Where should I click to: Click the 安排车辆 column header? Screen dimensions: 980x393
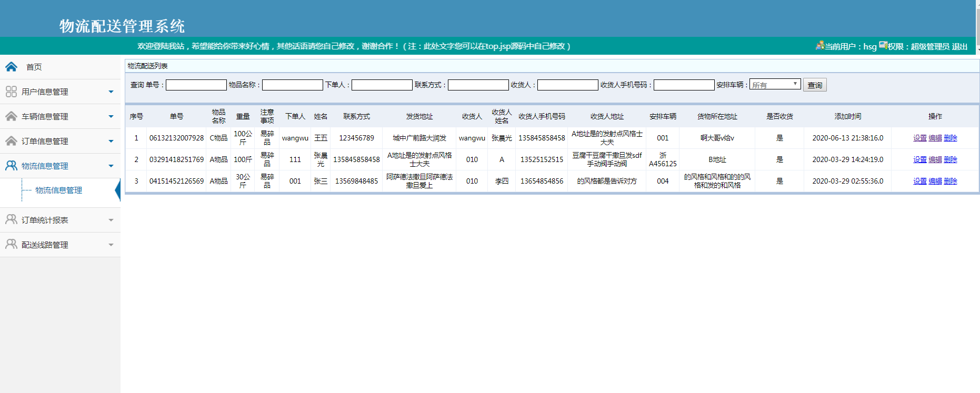(663, 116)
